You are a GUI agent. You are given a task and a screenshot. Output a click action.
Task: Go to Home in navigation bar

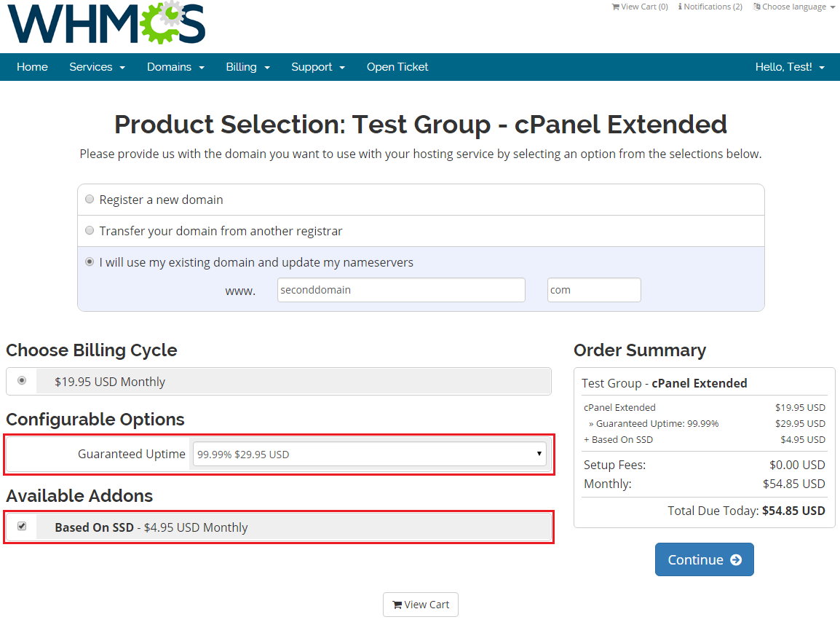(x=32, y=67)
